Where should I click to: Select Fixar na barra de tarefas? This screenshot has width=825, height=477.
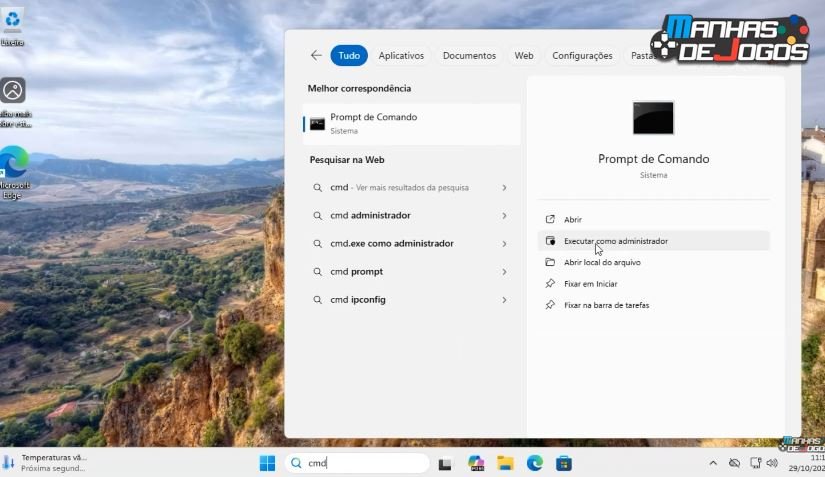[x=606, y=305]
